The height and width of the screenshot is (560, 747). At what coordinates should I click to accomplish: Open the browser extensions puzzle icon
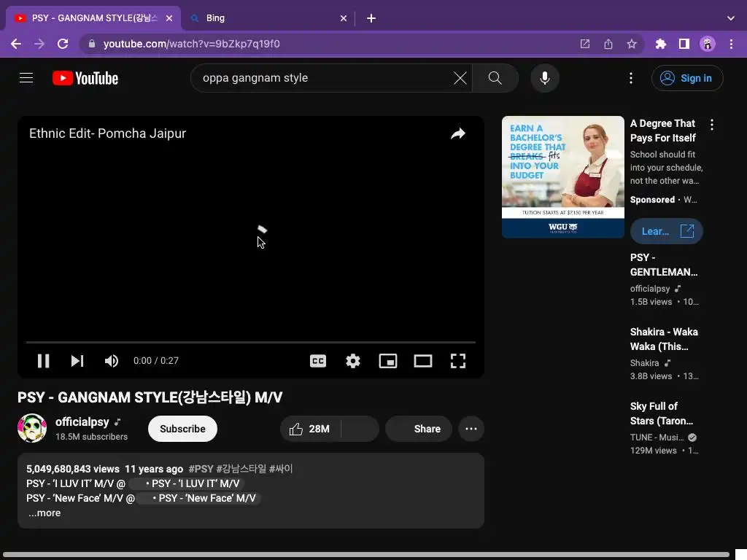660,44
